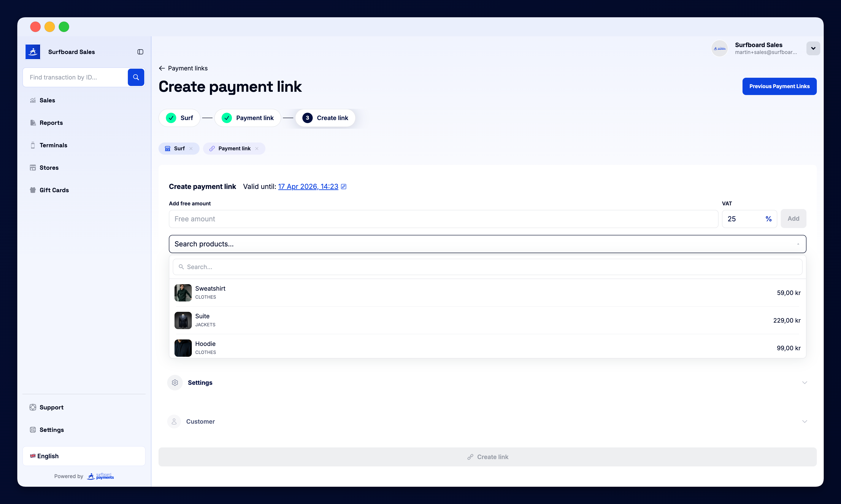Image resolution: width=841 pixels, height=504 pixels.
Task: Click the back arrow to Payment links
Action: (x=162, y=68)
